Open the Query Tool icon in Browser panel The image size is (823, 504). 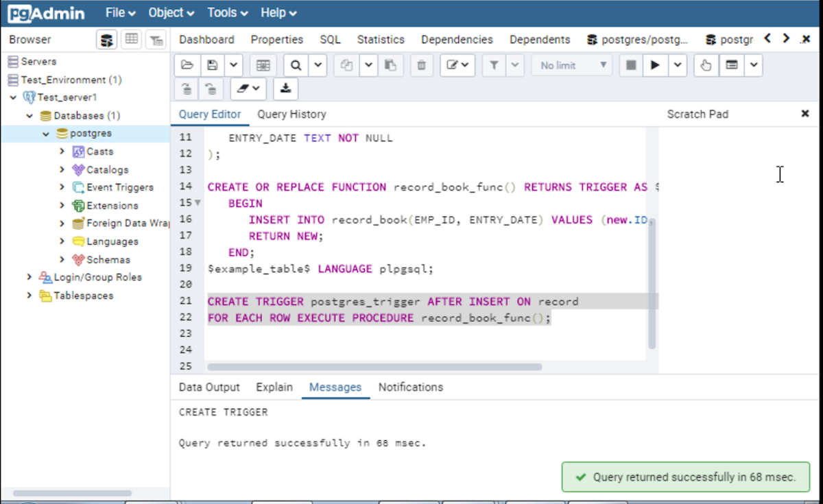106,40
